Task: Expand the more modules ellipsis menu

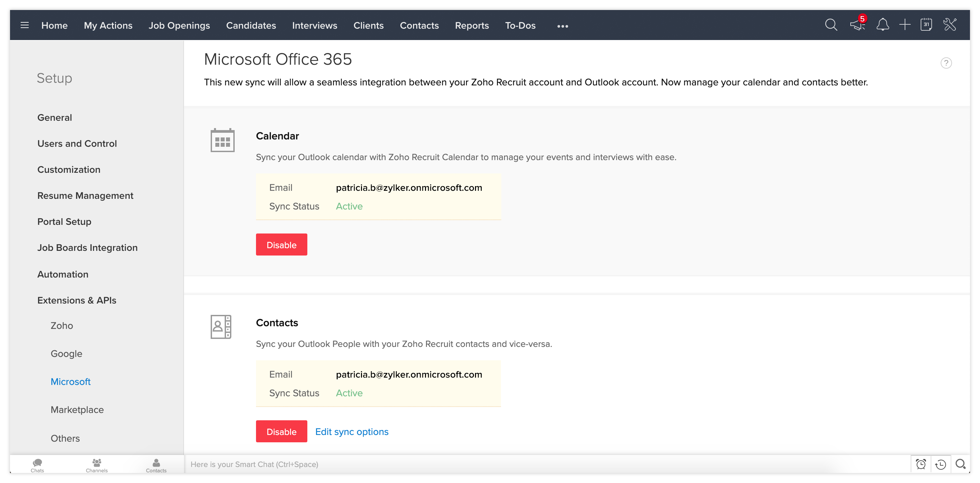Action: (562, 26)
